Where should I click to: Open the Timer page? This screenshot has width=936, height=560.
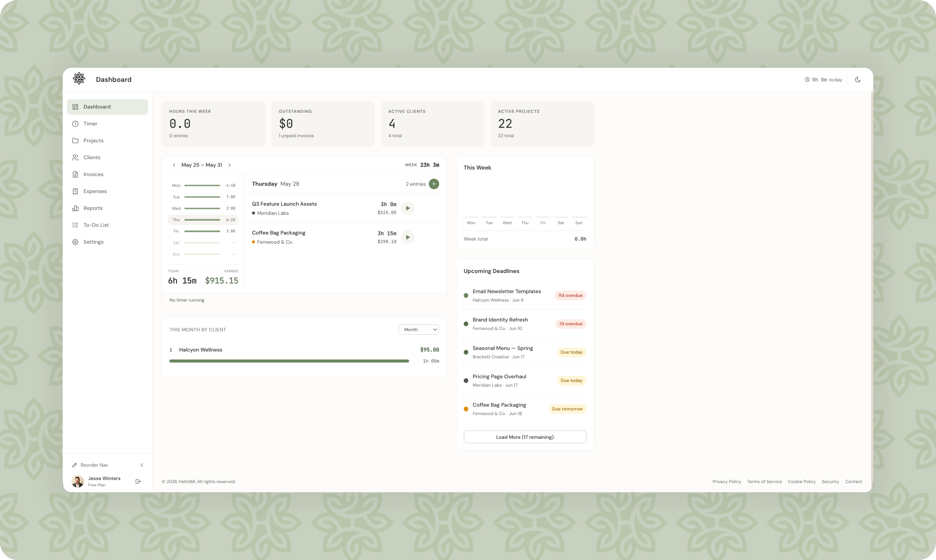(108, 124)
